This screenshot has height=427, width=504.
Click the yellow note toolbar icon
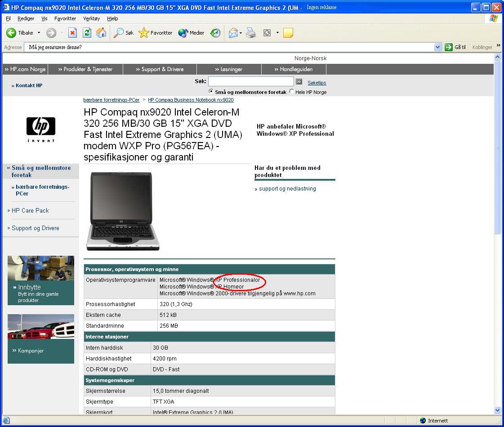[x=288, y=33]
